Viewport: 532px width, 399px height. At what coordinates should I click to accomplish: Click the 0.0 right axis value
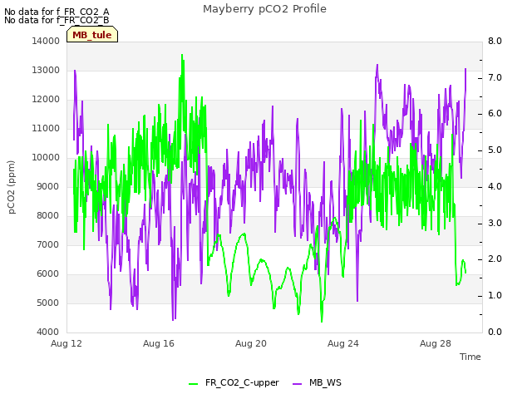click(x=495, y=332)
